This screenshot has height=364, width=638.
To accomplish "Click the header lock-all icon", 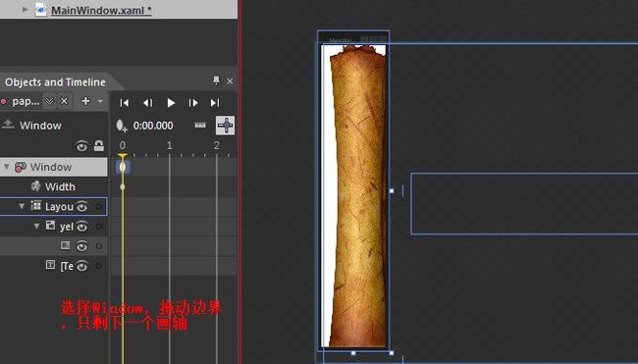I will pos(99,145).
